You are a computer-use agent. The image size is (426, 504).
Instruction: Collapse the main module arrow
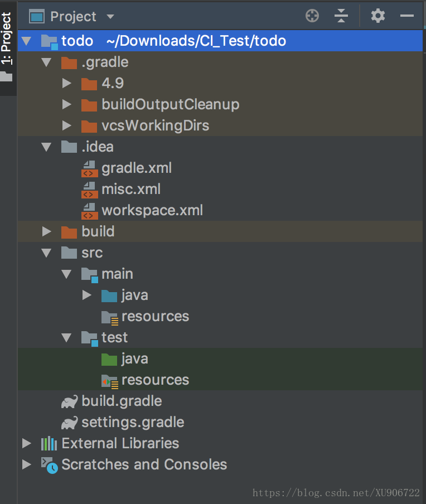pos(66,274)
